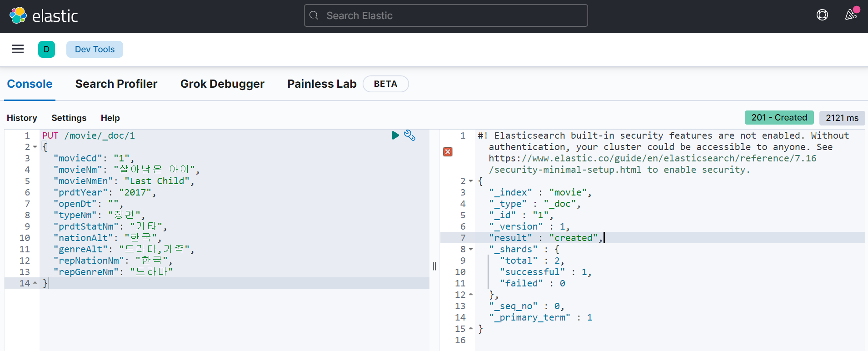Image resolution: width=868 pixels, height=351 pixels.
Task: Collapse _shards block at line 8
Action: 471,249
